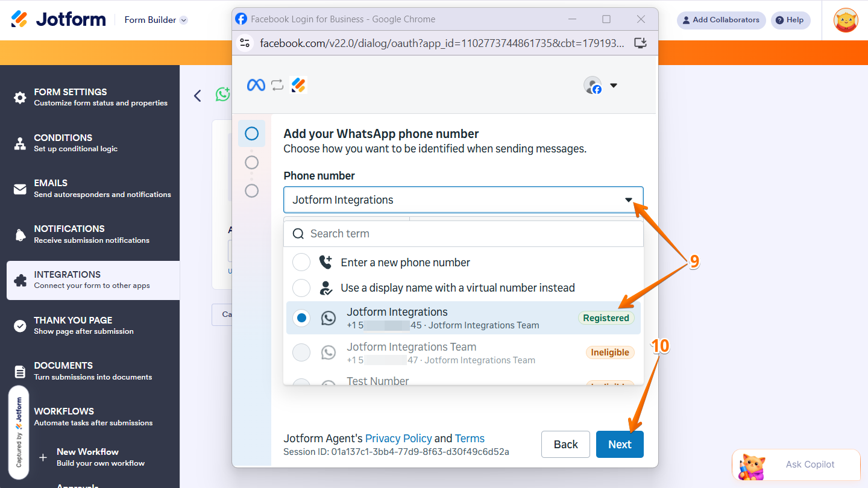Open the Terms link
The height and width of the screenshot is (488, 868).
(x=470, y=439)
